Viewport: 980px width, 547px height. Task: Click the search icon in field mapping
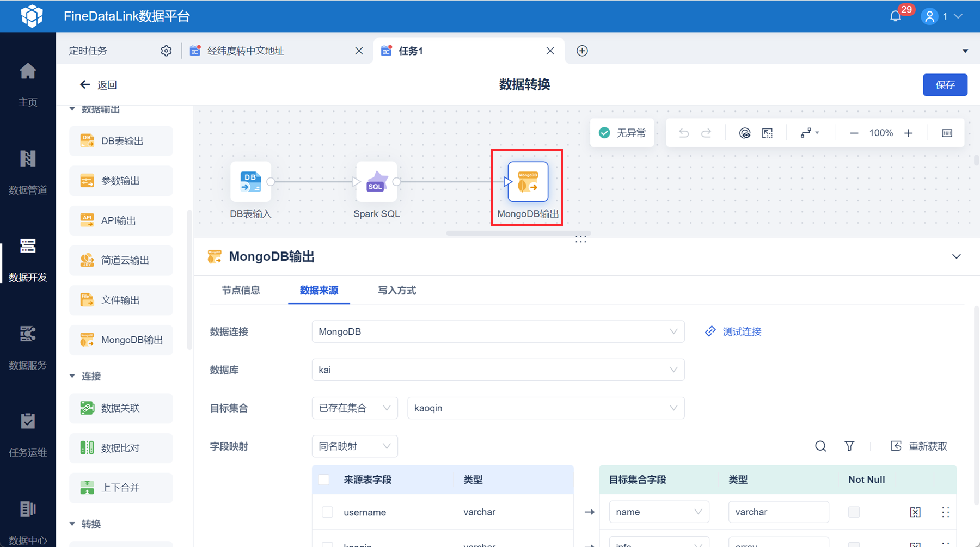click(x=820, y=446)
